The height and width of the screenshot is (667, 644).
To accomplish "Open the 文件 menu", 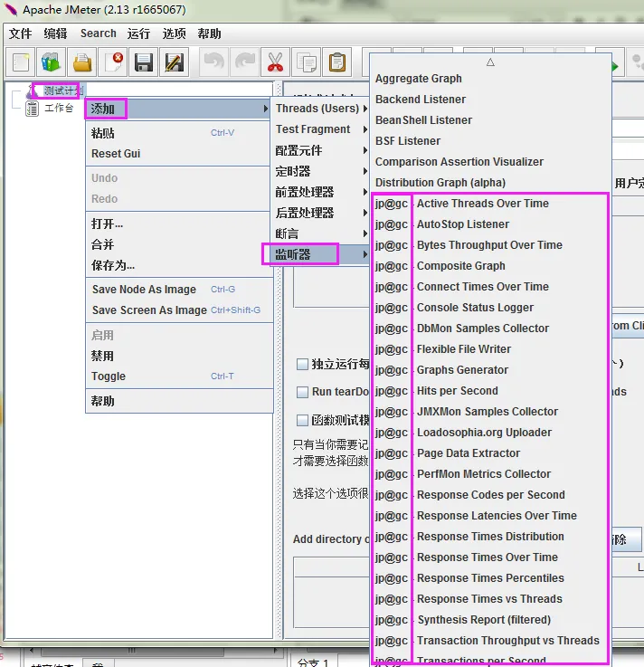I will pyautogui.click(x=21, y=33).
